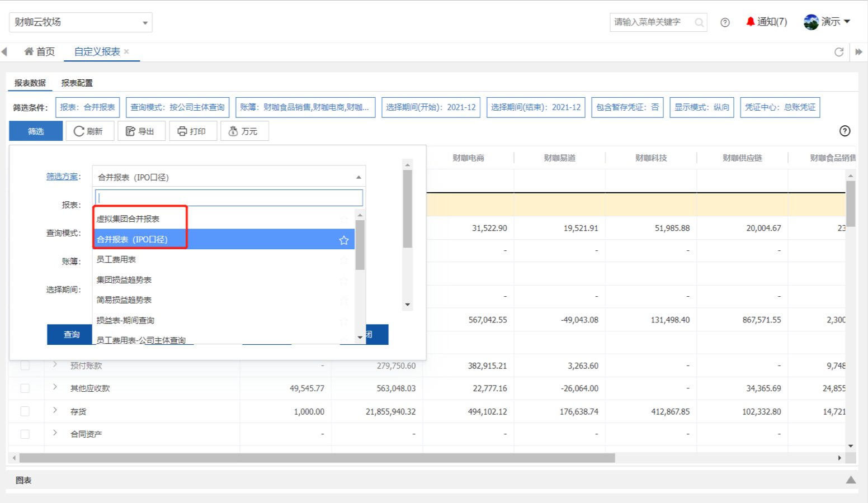Click the page reload icon beside tabs

[x=838, y=52]
